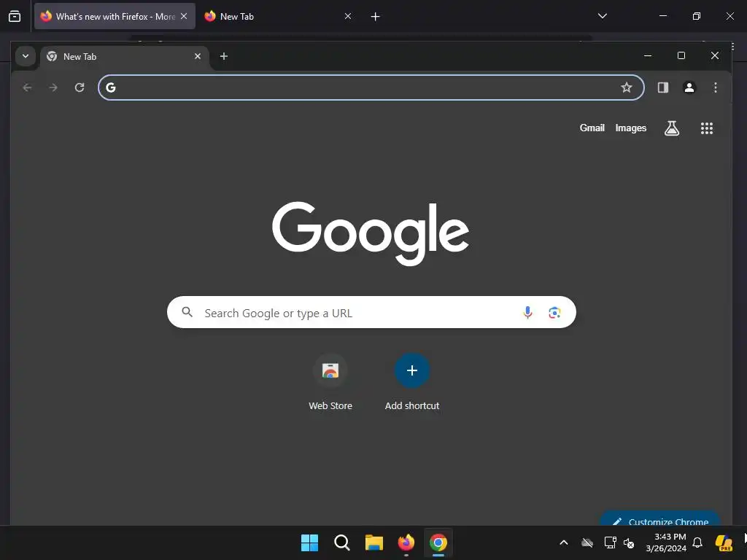Click the network tray icon

610,542
